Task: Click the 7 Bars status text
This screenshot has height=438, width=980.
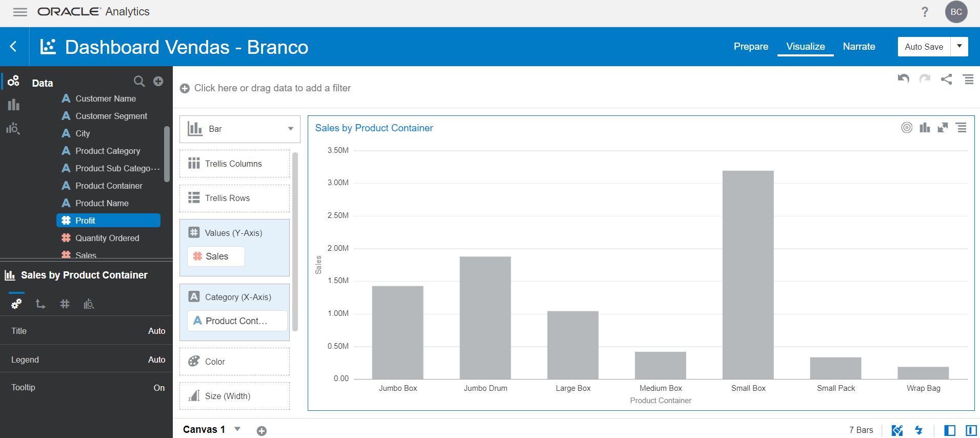Action: click(861, 430)
